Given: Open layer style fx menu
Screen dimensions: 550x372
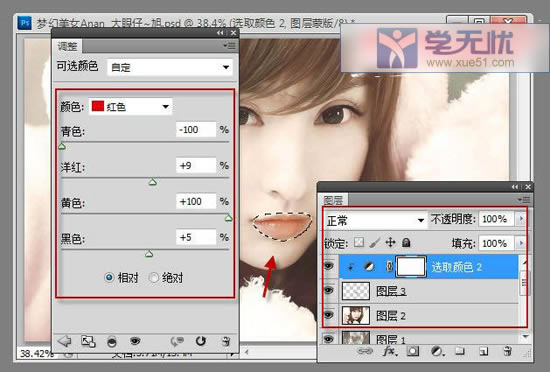Looking at the screenshot, I should [390, 351].
